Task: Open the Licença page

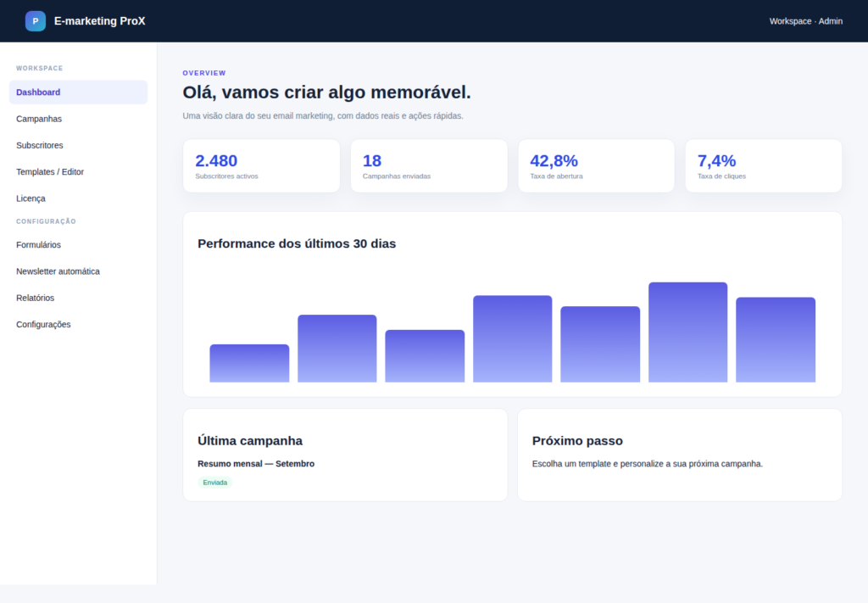Action: (78, 198)
